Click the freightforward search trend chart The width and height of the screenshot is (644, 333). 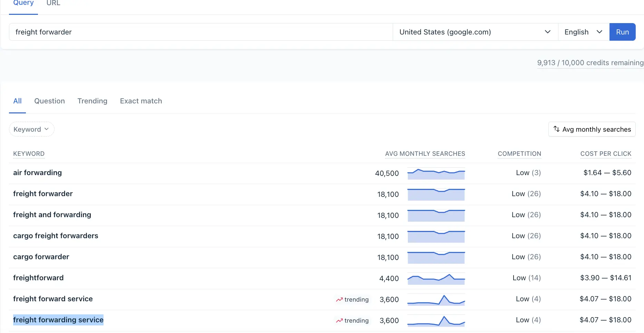[x=436, y=279]
